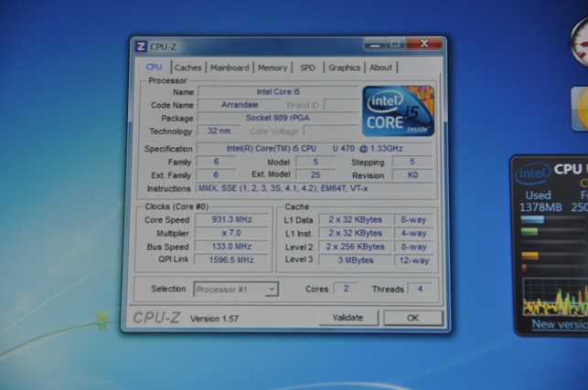
Task: Click the Specification field with U 470 @ 1.33GHz
Action: tap(315, 149)
